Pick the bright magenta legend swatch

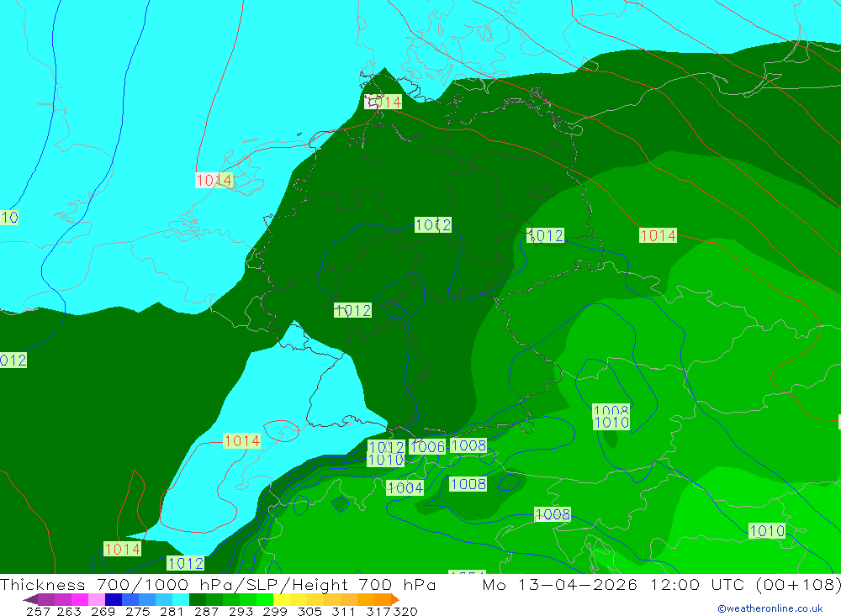pyautogui.click(x=80, y=599)
